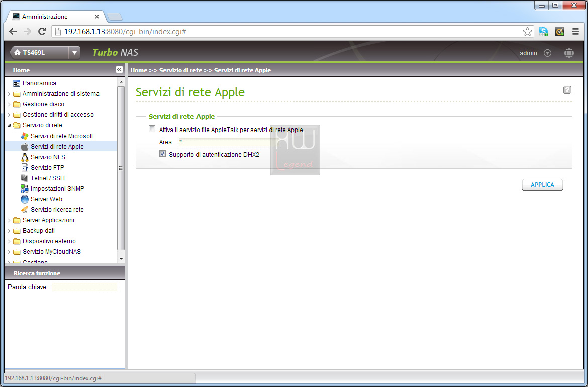Open a new browser tab
Image resolution: width=588 pixels, height=387 pixels.
[114, 17]
